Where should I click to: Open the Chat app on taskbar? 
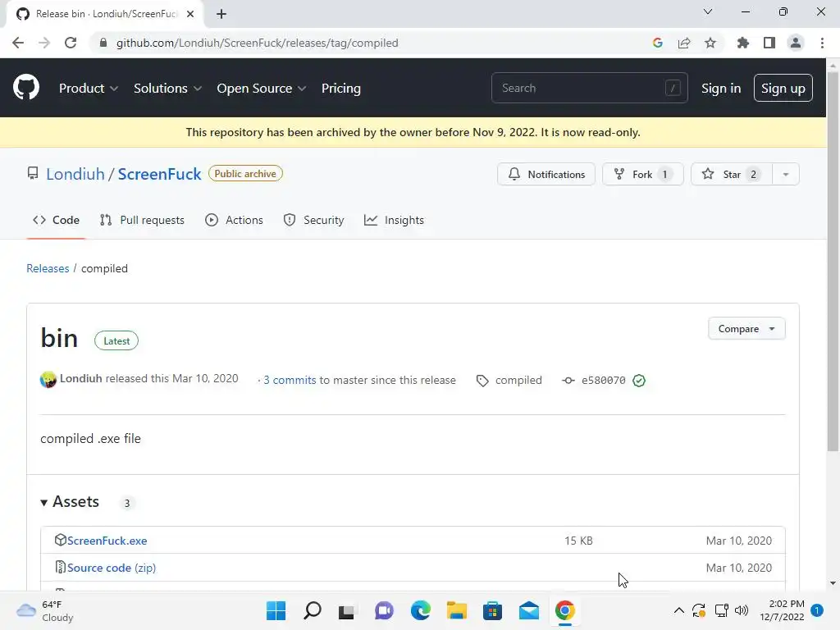(384, 610)
